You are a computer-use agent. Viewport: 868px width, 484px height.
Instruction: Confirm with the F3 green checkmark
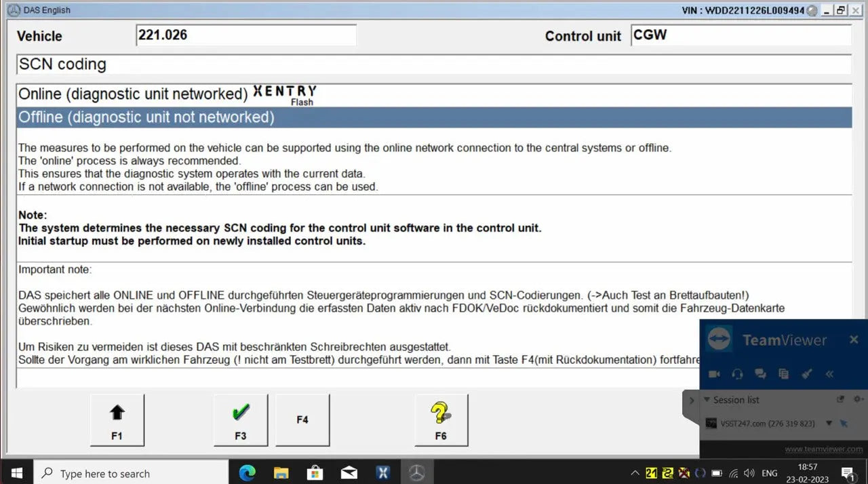coord(241,419)
